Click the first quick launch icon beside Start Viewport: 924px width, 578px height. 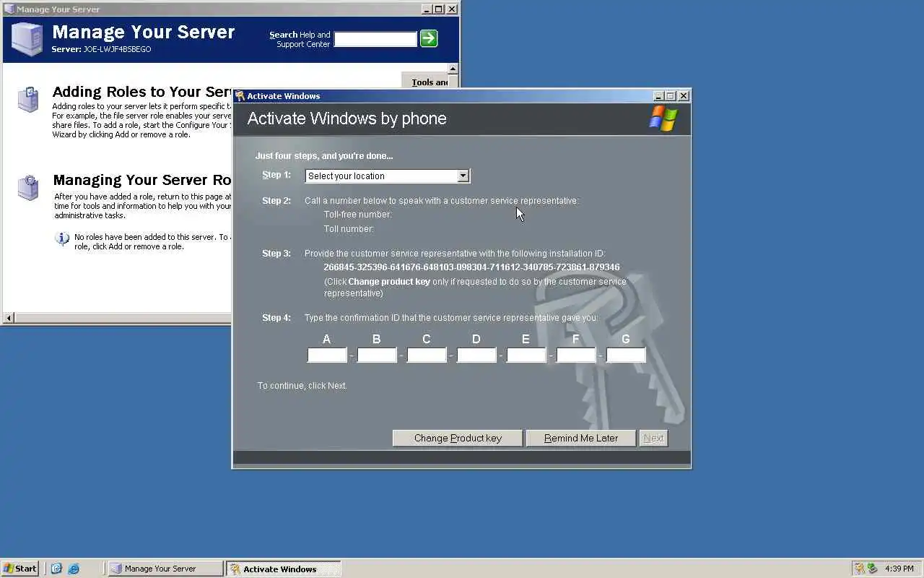click(56, 569)
